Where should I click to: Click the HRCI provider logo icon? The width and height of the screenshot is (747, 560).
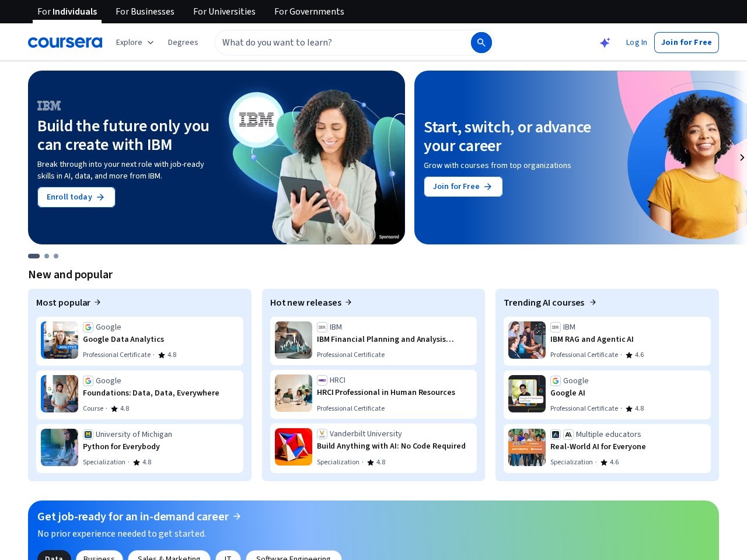point(322,380)
